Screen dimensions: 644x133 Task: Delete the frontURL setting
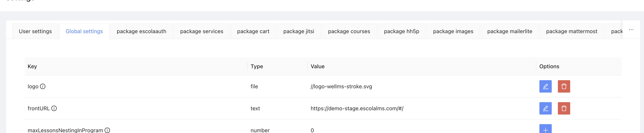[x=564, y=108]
